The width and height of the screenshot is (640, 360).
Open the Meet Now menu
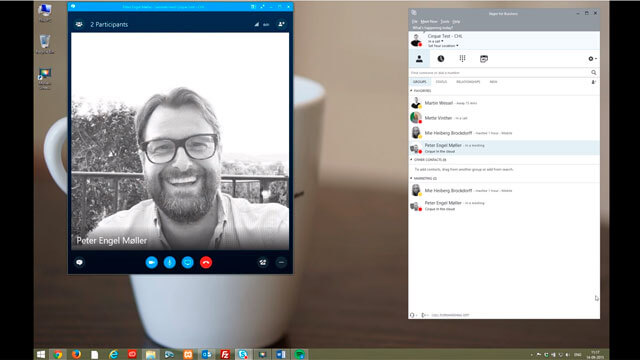click(x=429, y=22)
